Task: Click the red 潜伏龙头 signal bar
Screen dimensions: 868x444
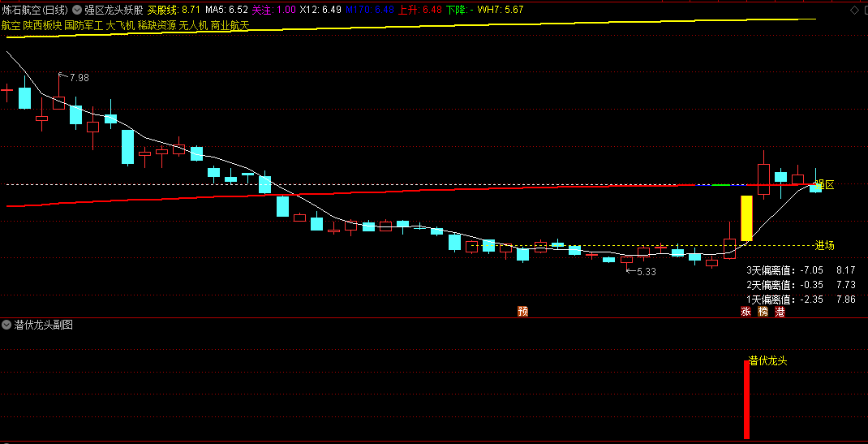Action: click(747, 399)
